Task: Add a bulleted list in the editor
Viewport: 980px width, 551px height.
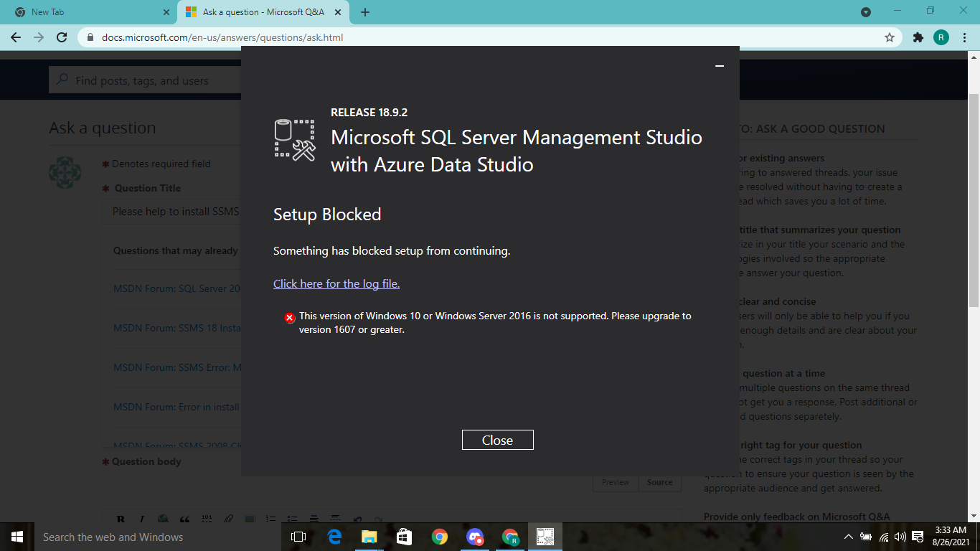Action: (292, 519)
